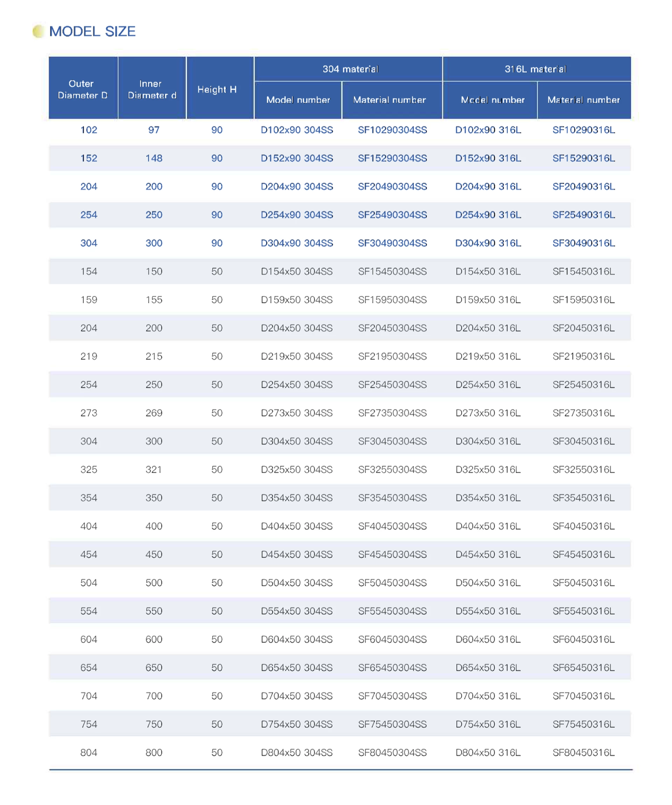Click outer diameter value 159
Screen dimensions: 672x805
pyautogui.click(x=89, y=300)
